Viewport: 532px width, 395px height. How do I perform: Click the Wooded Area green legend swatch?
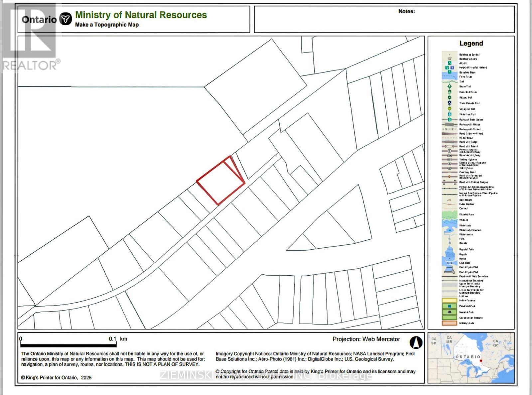coord(449,214)
